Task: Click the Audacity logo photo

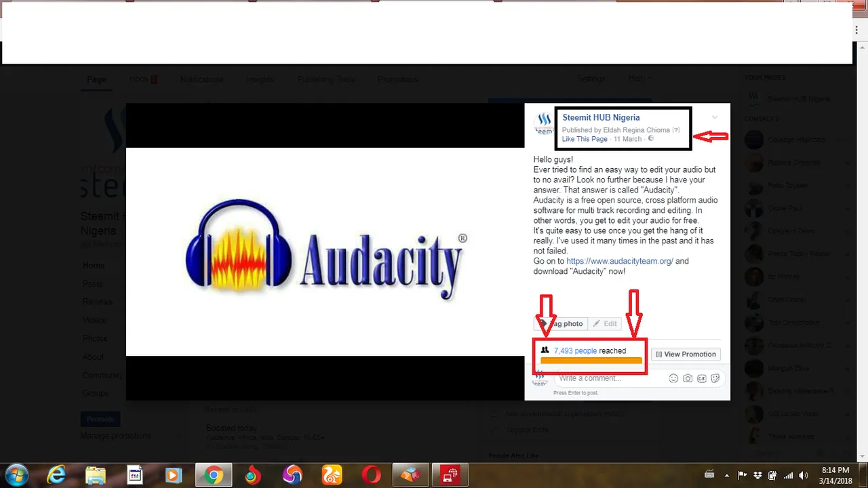Action: [x=325, y=251]
